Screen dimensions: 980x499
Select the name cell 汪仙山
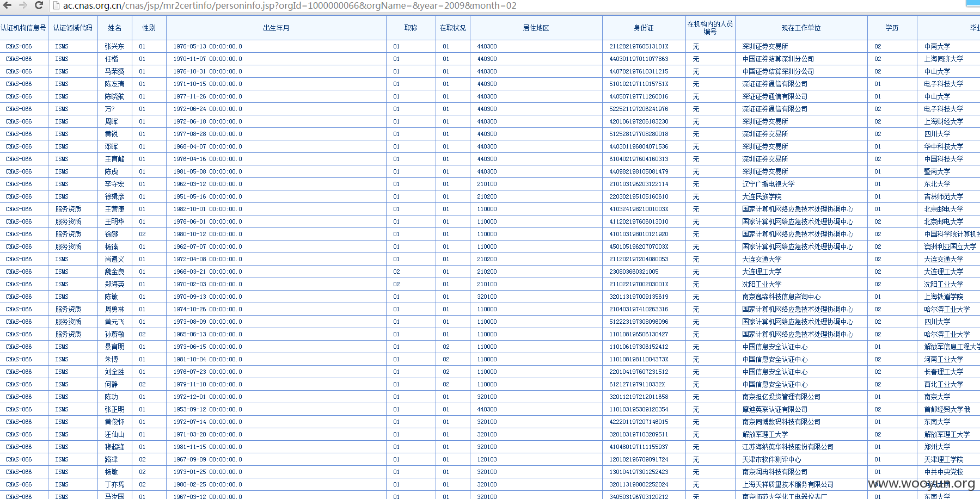click(x=115, y=434)
